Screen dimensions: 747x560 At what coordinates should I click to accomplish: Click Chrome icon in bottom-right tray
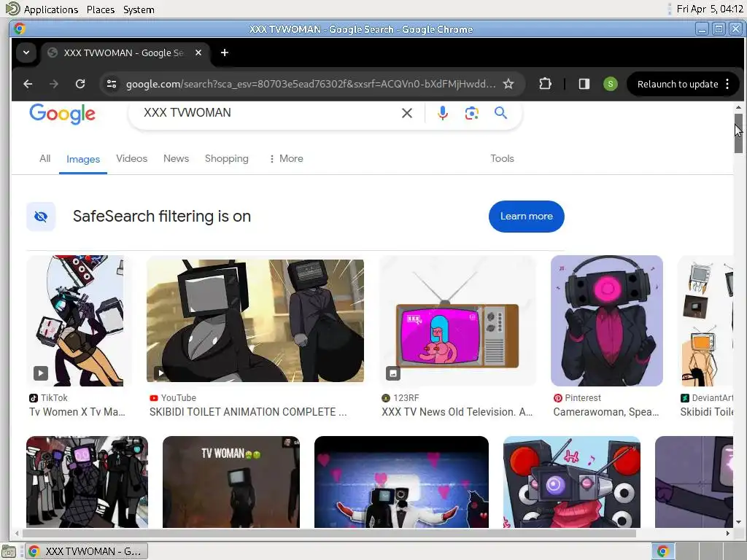coord(662,551)
